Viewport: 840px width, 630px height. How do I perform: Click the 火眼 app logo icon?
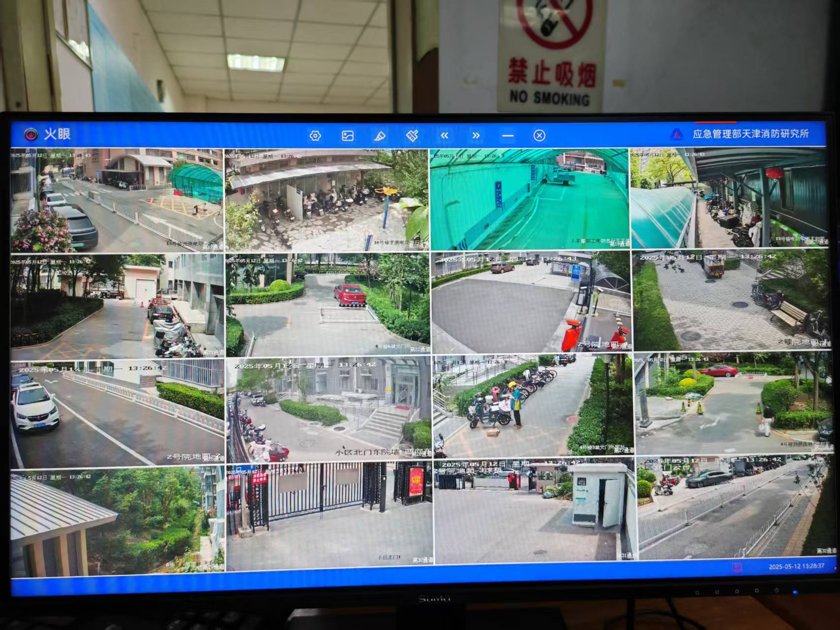31,134
